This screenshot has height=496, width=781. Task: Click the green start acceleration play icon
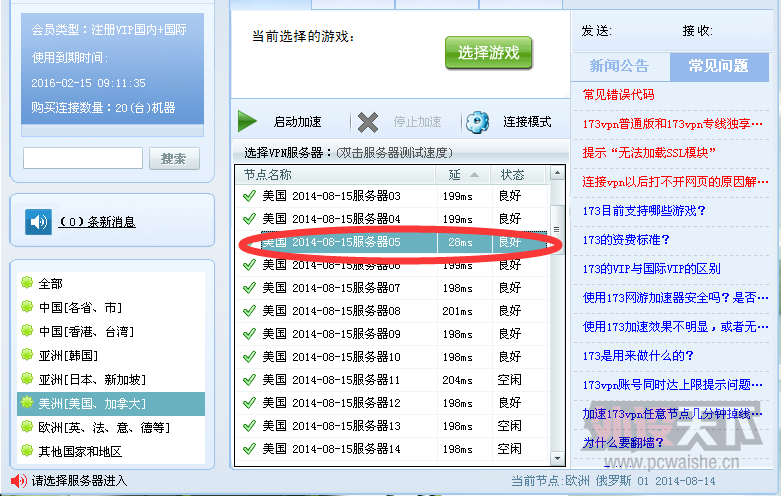pyautogui.click(x=247, y=122)
